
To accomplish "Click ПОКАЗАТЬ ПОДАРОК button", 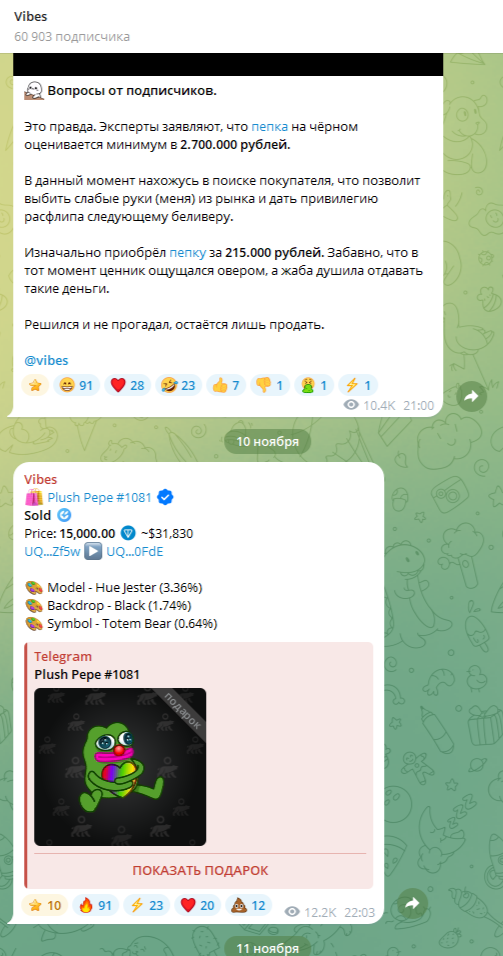I will [x=200, y=871].
